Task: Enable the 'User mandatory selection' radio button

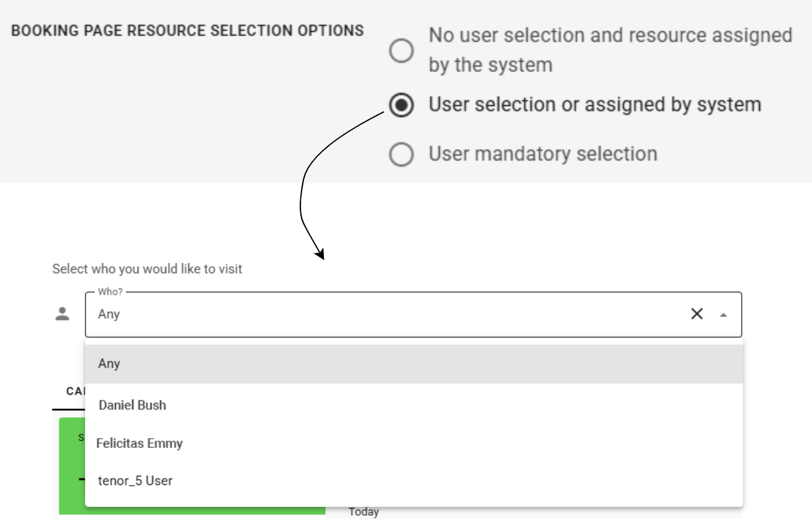Action: 401,154
